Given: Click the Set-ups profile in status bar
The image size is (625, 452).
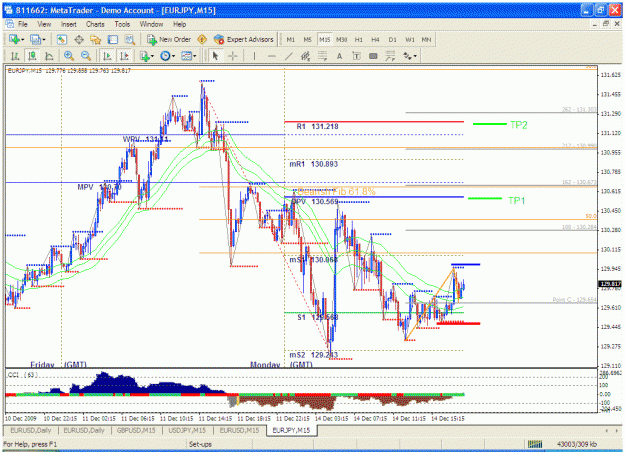Looking at the screenshot, I should pos(200,444).
